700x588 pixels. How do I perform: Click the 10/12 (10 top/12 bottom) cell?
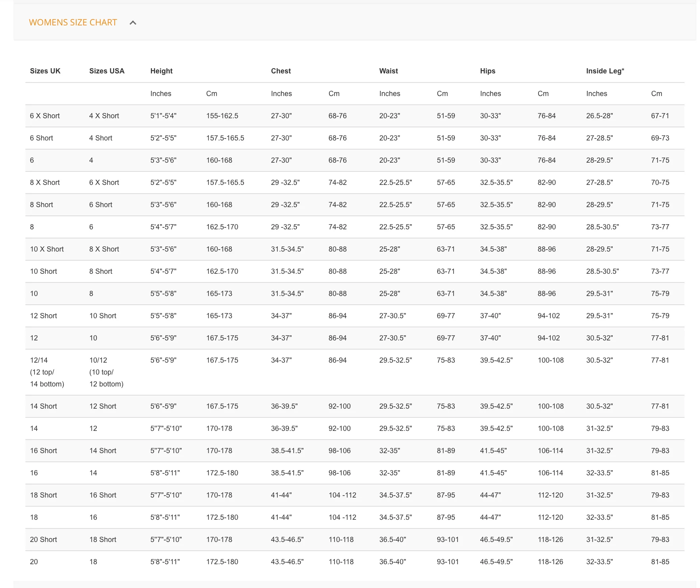(106, 372)
